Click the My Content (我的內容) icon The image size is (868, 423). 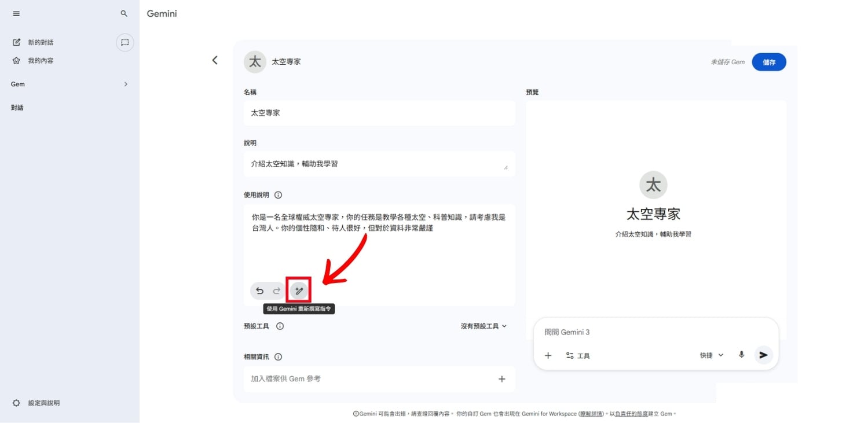[x=16, y=60]
